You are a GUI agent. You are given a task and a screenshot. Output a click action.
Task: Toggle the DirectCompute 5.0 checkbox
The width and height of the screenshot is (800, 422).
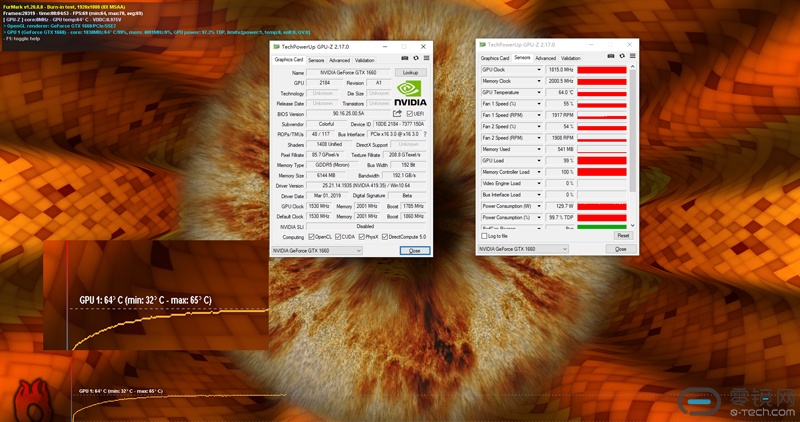click(385, 237)
